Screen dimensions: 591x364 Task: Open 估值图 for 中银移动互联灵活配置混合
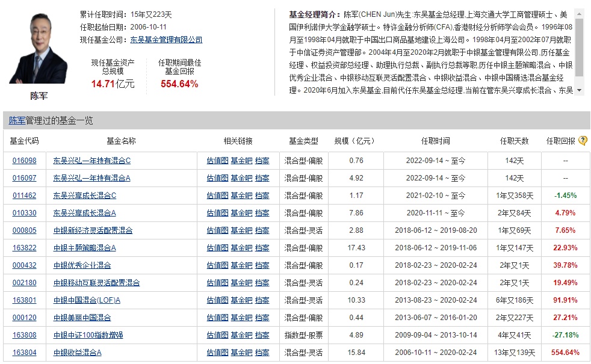tap(217, 283)
